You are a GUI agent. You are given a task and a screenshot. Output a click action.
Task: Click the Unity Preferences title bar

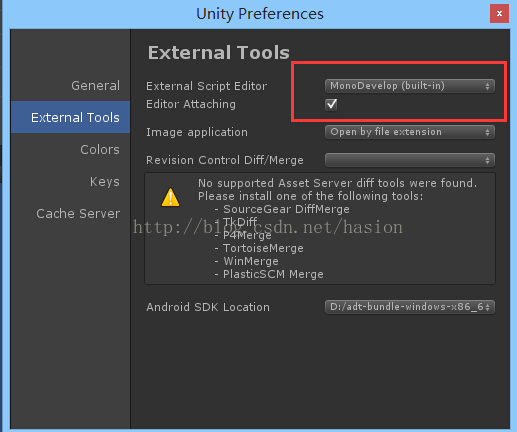tap(259, 14)
